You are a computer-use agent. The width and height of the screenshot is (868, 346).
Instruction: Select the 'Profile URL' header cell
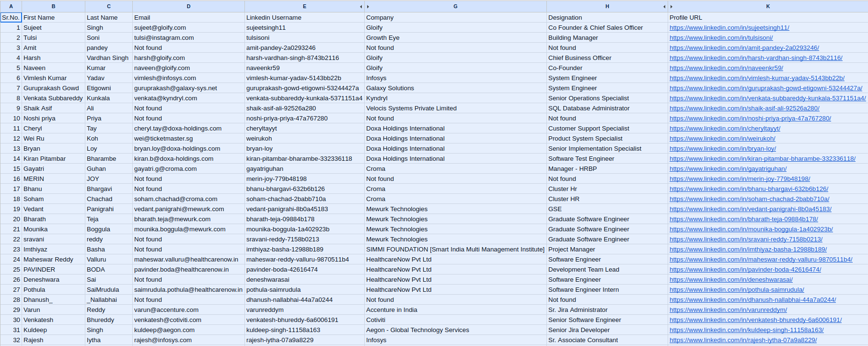(x=768, y=18)
